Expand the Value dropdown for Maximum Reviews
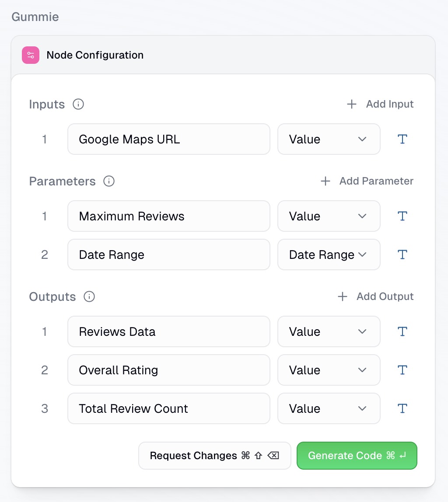 (x=329, y=216)
